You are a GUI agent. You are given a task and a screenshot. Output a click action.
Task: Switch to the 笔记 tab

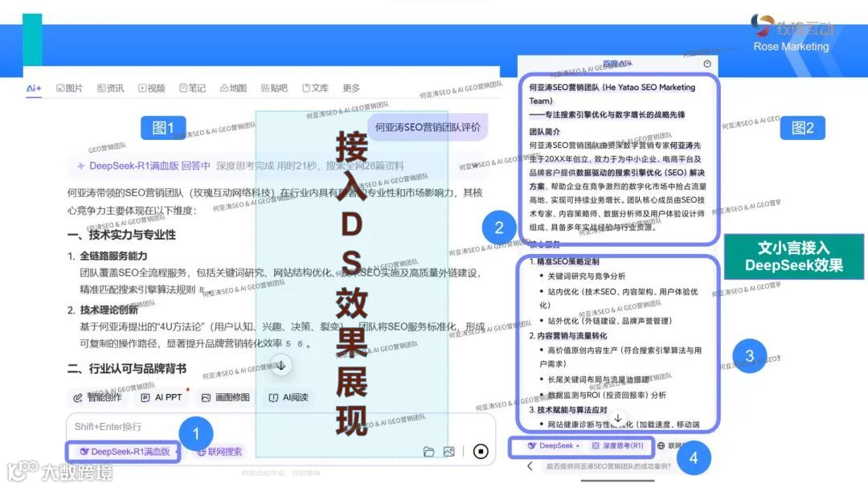[192, 88]
